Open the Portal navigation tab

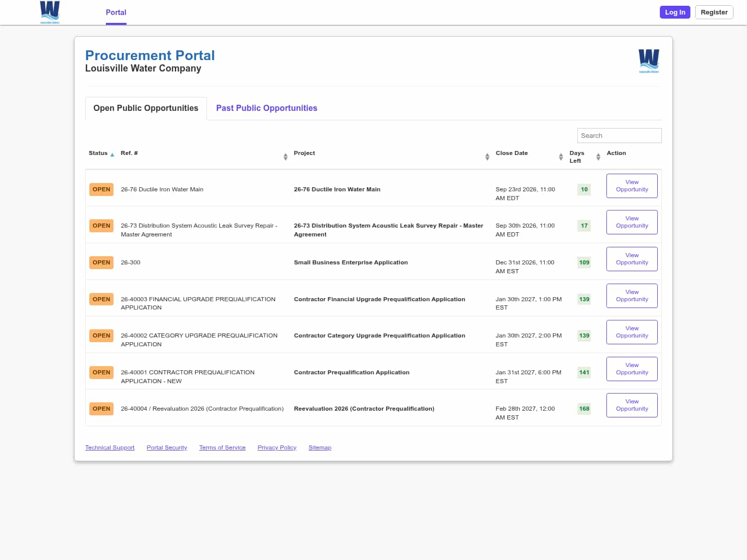116,12
